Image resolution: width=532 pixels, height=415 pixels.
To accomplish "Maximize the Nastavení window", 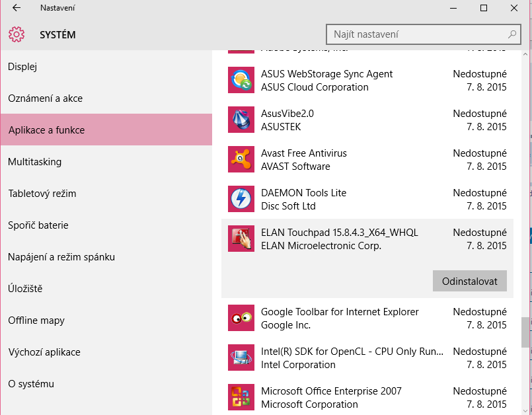I will pyautogui.click(x=484, y=8).
